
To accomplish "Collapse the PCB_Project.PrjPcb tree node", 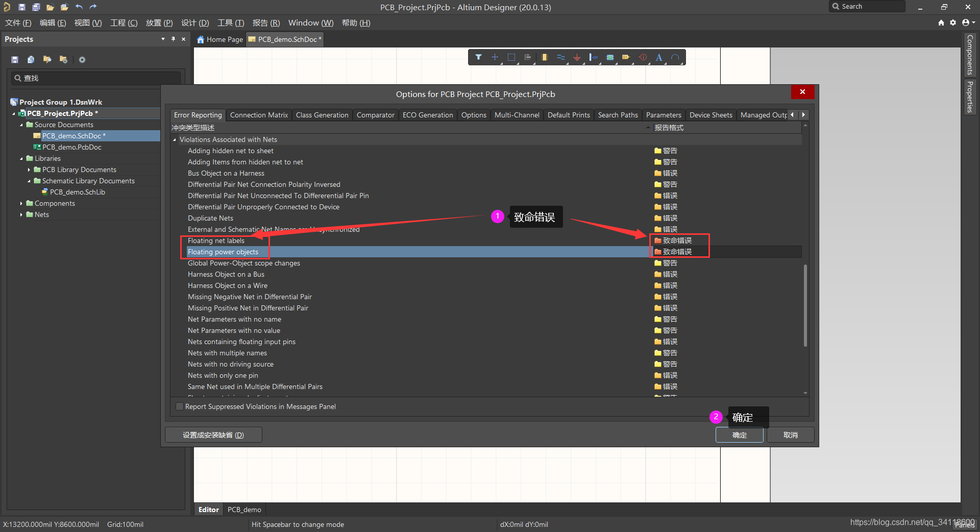I will (14, 114).
